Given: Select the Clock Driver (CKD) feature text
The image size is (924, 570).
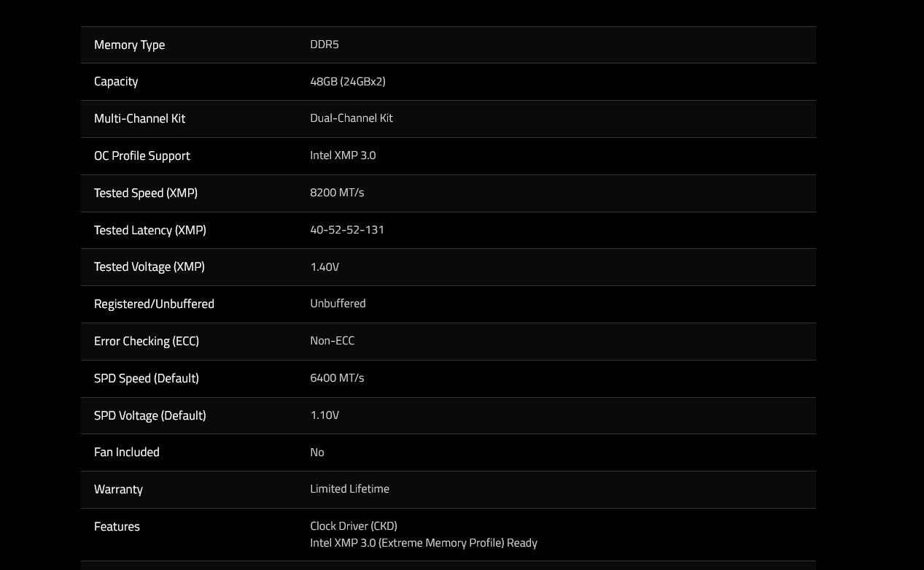Looking at the screenshot, I should [x=354, y=526].
